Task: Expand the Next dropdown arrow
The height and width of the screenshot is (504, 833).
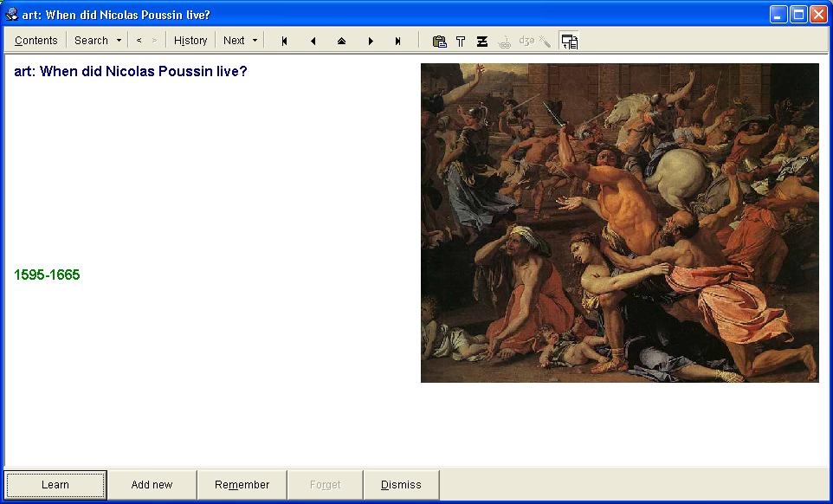Action: (255, 41)
